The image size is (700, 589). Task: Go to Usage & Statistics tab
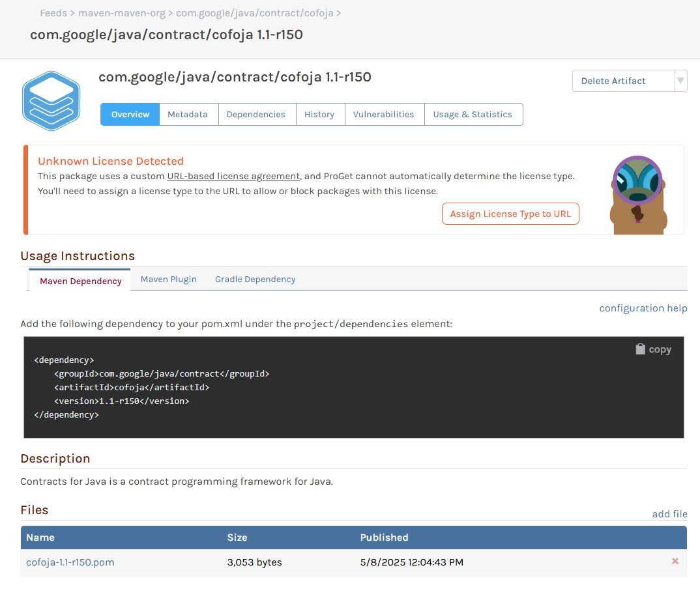coord(473,114)
